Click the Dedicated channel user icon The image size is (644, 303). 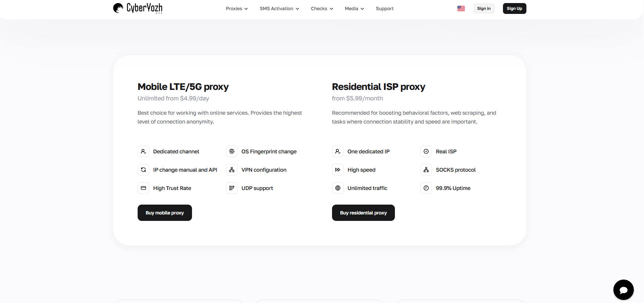[143, 151]
